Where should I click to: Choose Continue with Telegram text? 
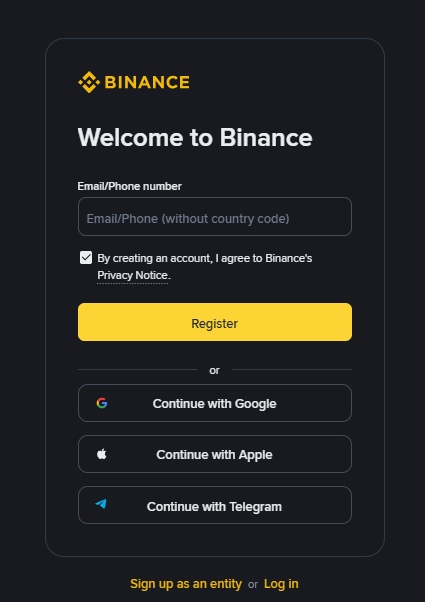point(214,506)
